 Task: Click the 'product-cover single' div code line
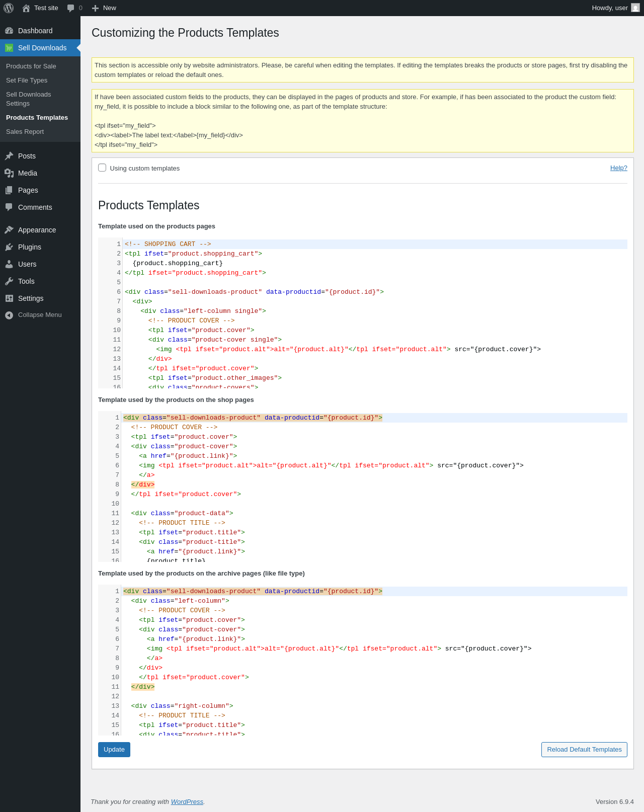215,340
